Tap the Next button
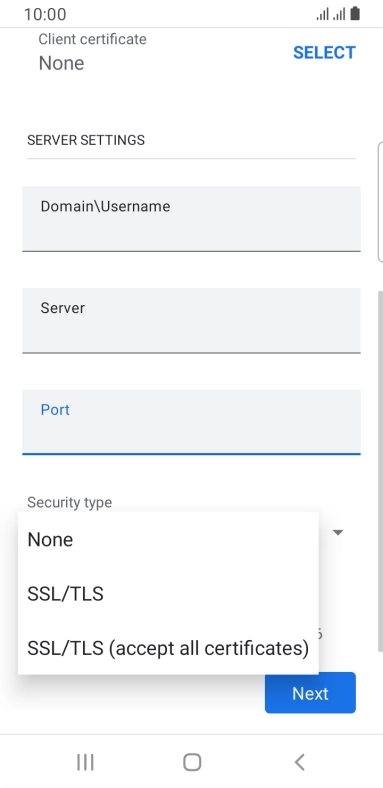383x788 pixels. click(x=310, y=693)
